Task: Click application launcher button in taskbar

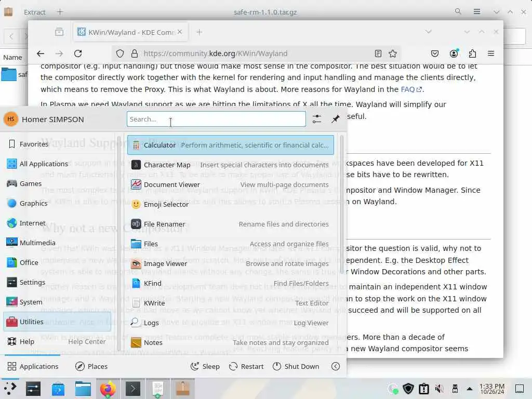Action: click(10, 389)
